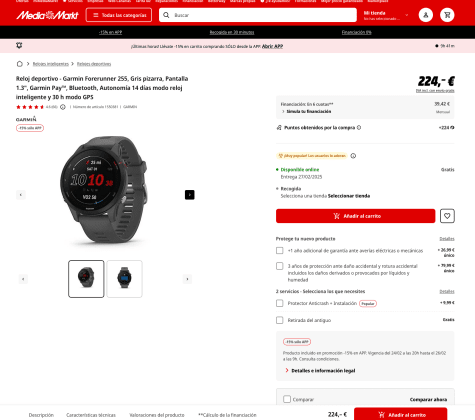The height and width of the screenshot is (420, 475).
Task: Expand Simula tu financiación
Action: [307, 111]
